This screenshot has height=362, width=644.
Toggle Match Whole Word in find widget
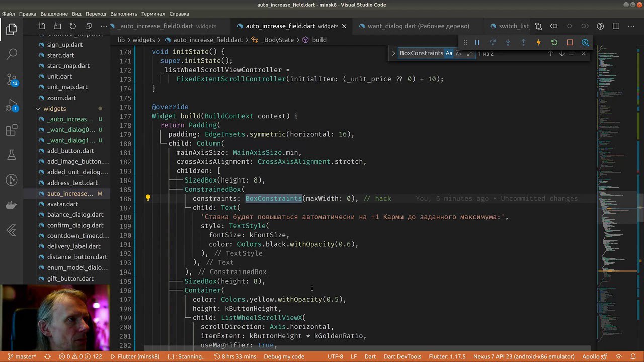pos(459,53)
